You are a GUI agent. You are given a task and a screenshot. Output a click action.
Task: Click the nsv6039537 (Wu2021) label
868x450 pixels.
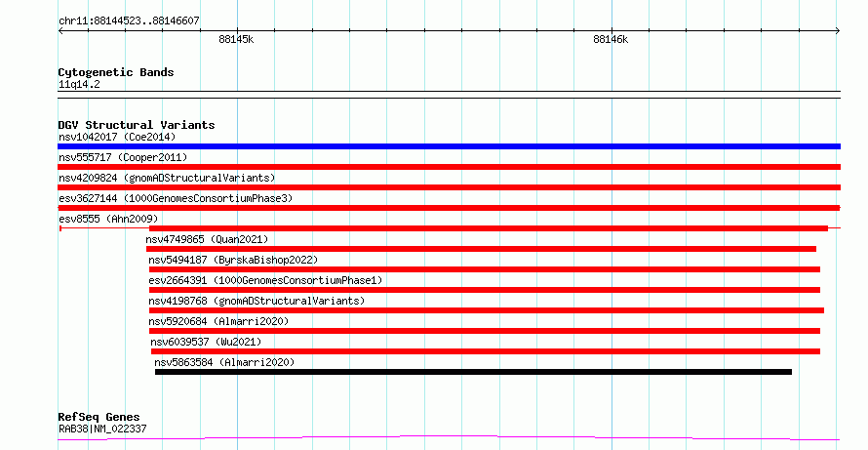(x=206, y=342)
